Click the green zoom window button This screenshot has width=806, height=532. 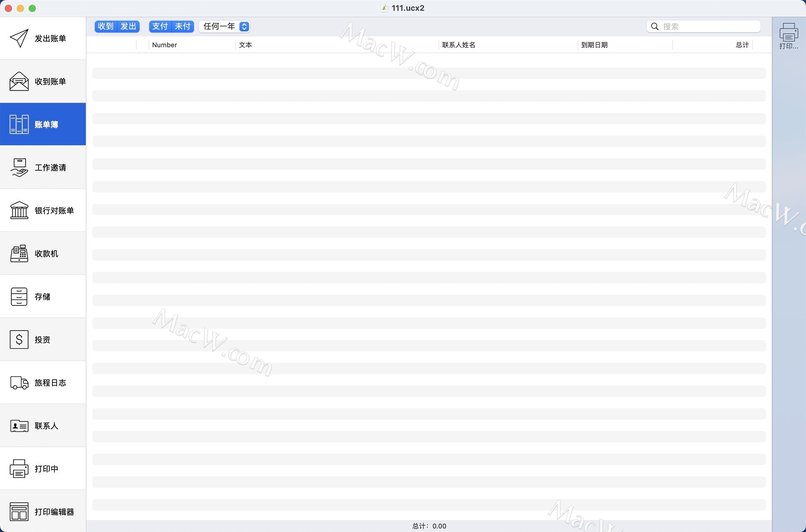pyautogui.click(x=32, y=8)
